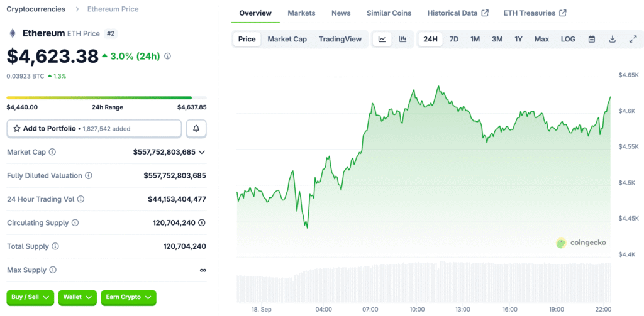Screen dimensions: 644x316
Task: Open the Similar Coins tab
Action: pos(389,13)
